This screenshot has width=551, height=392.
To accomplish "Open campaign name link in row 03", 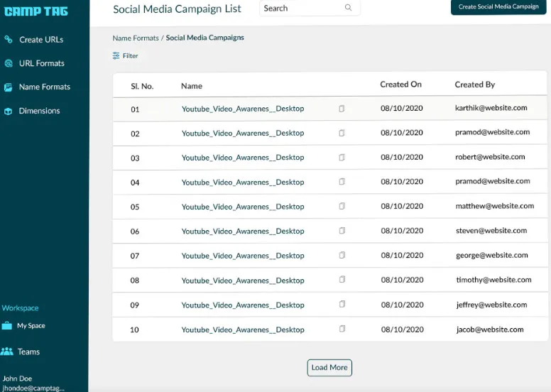I will (242, 158).
